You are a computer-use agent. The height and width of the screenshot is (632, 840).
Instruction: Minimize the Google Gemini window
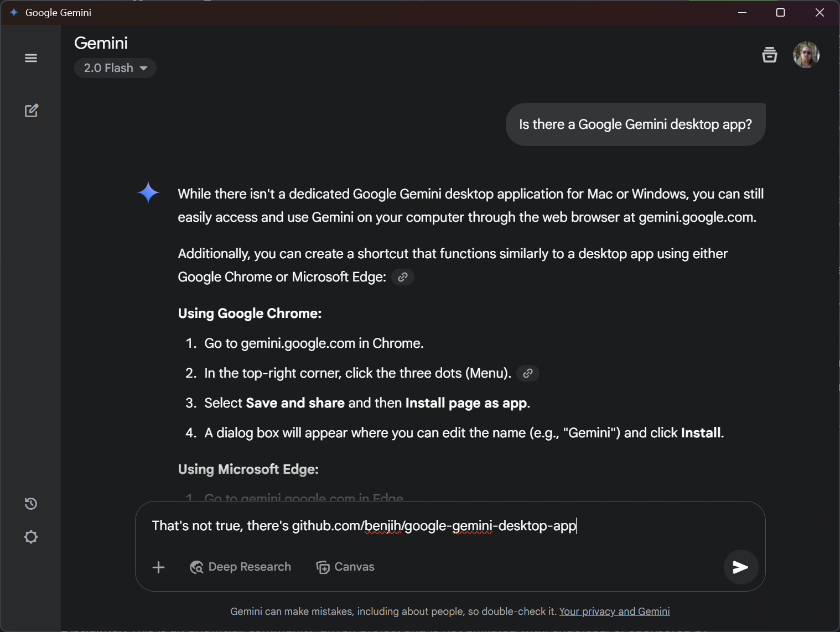[x=743, y=12]
